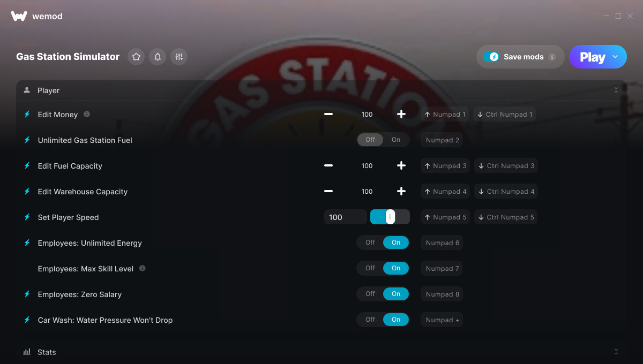Turn off Employees: Zero Salary
The width and height of the screenshot is (643, 364).
[x=370, y=294]
